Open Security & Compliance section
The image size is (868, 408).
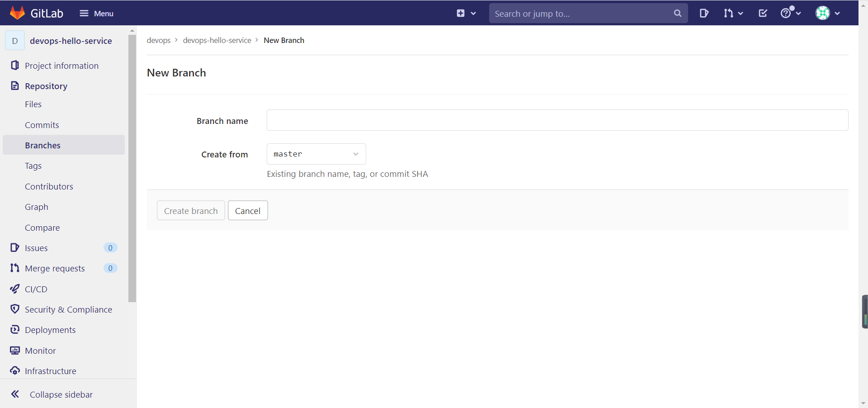[68, 309]
